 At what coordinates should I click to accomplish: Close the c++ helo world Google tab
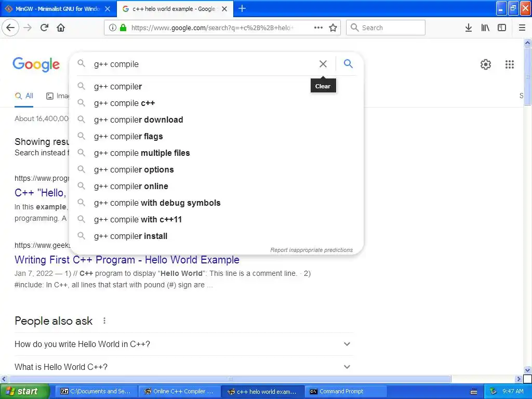click(x=224, y=9)
